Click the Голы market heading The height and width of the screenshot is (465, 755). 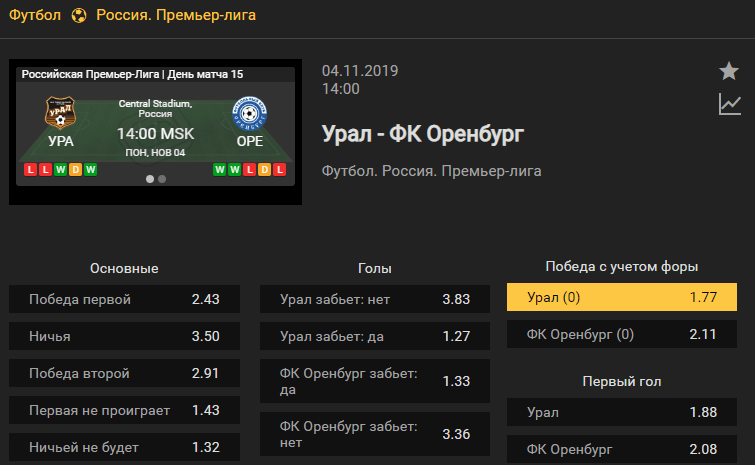(375, 268)
